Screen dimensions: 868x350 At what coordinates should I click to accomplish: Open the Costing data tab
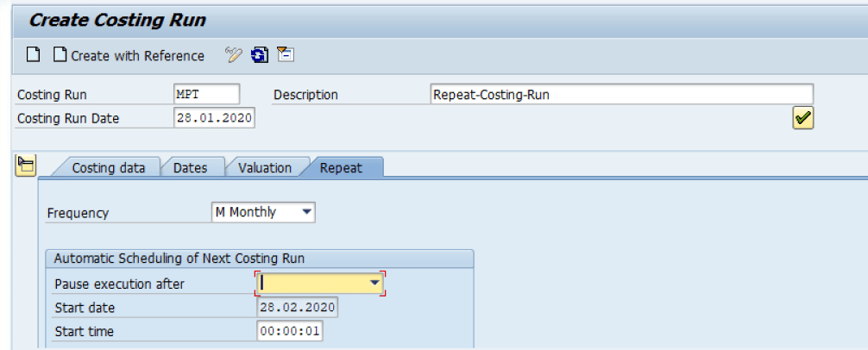point(108,168)
